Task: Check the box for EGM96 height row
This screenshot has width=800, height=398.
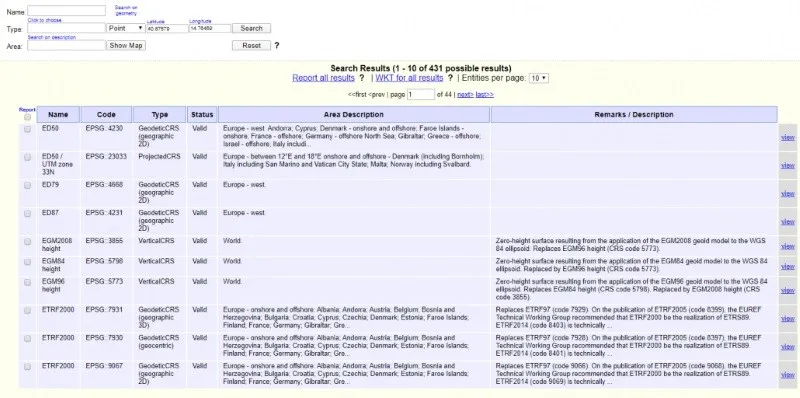Action: click(x=28, y=282)
